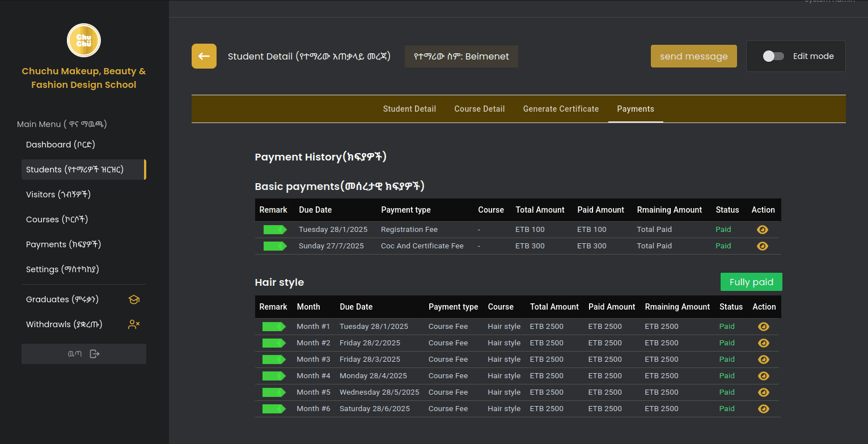Click Paid status for Month #3
The image size is (868, 444).
(x=727, y=360)
